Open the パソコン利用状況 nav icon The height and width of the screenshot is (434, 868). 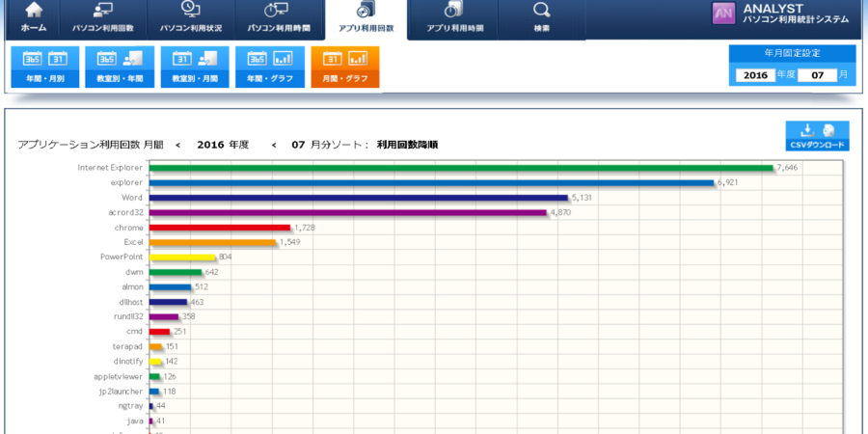[x=191, y=12]
